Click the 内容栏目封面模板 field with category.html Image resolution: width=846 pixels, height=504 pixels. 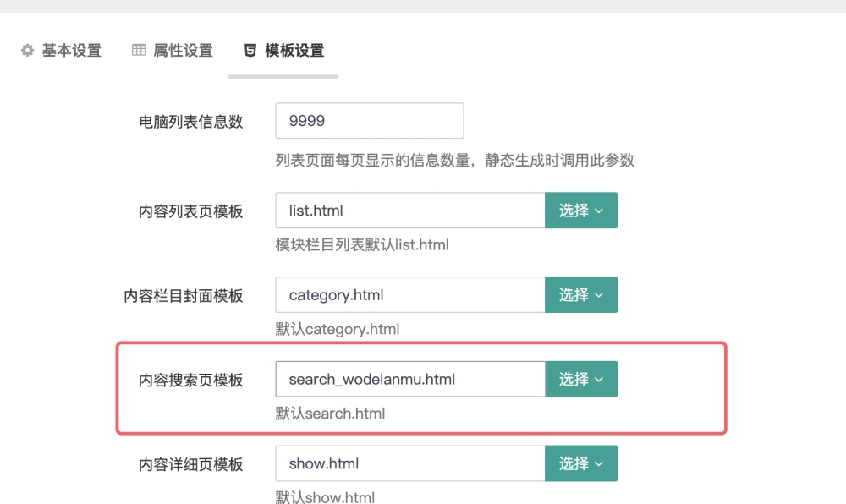410,295
